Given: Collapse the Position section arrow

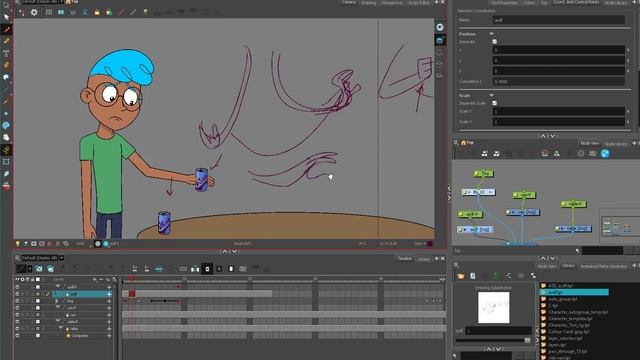Looking at the screenshot, I should [491, 34].
